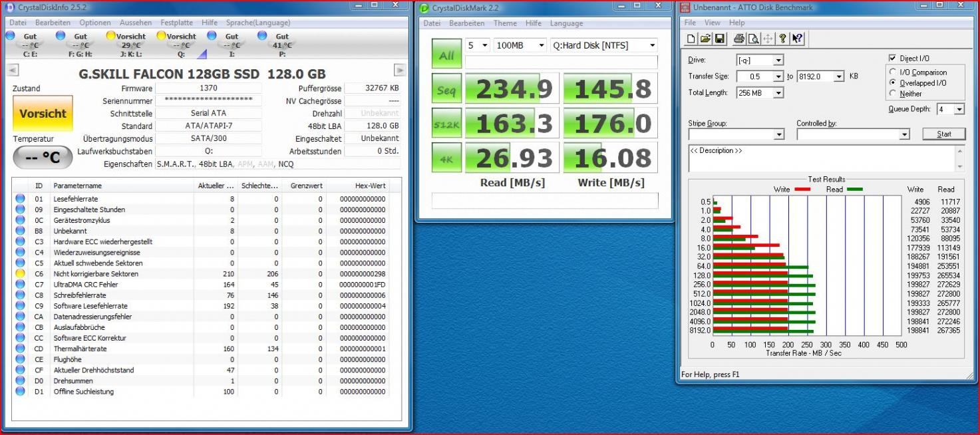
Task: Select disk Q: Vorsicht status icon
Action: point(162,36)
